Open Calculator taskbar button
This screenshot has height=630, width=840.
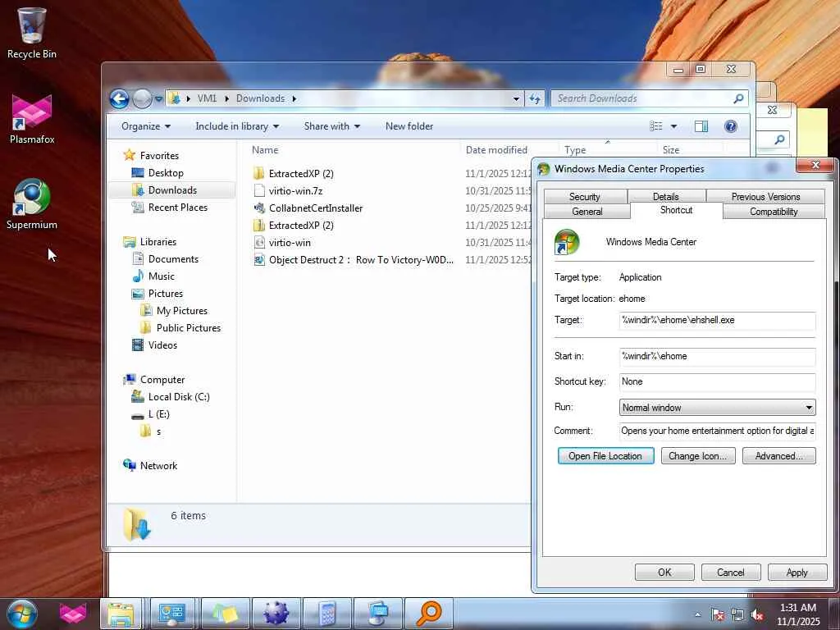coord(326,614)
